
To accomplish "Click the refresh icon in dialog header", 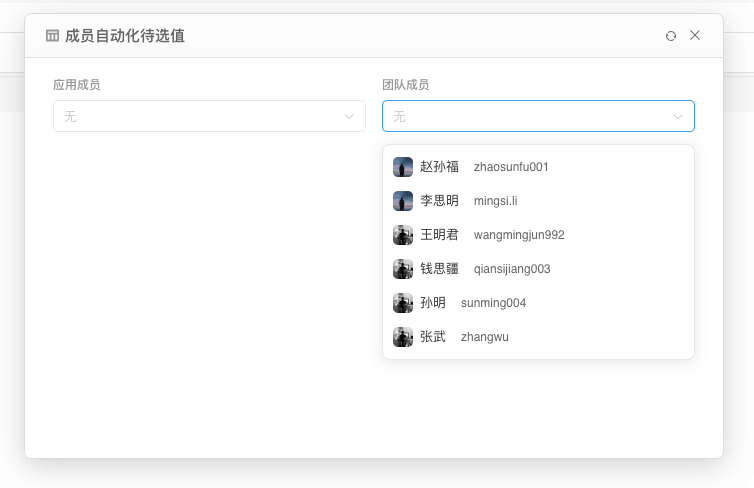I will pos(671,36).
